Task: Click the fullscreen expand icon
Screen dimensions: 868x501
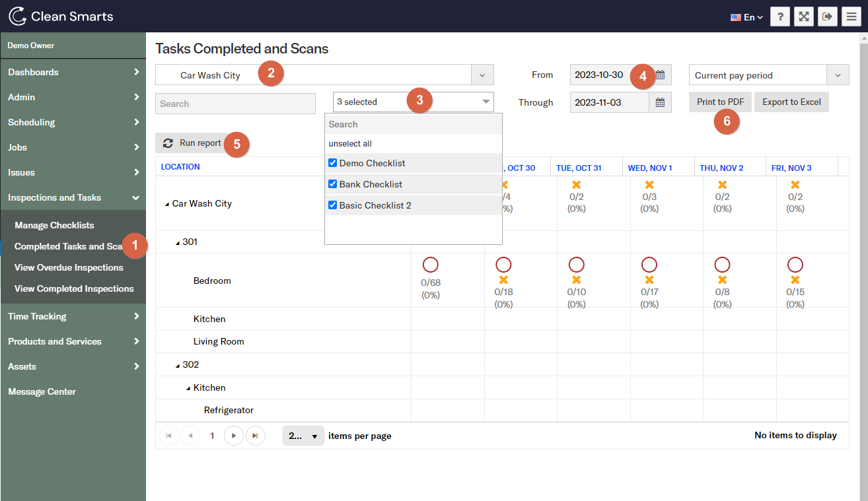Action: coord(803,17)
